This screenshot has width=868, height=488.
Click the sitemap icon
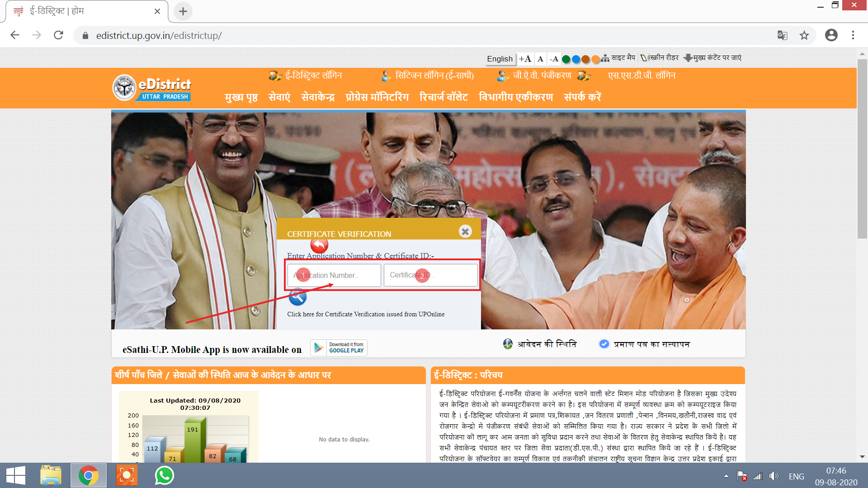[x=605, y=59]
